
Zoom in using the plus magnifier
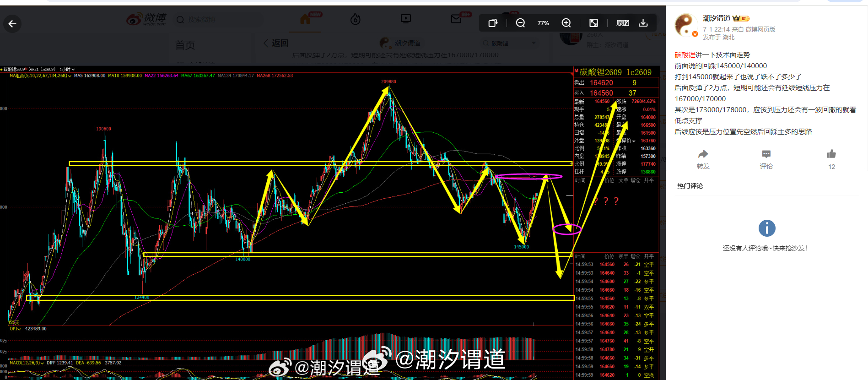(x=566, y=23)
